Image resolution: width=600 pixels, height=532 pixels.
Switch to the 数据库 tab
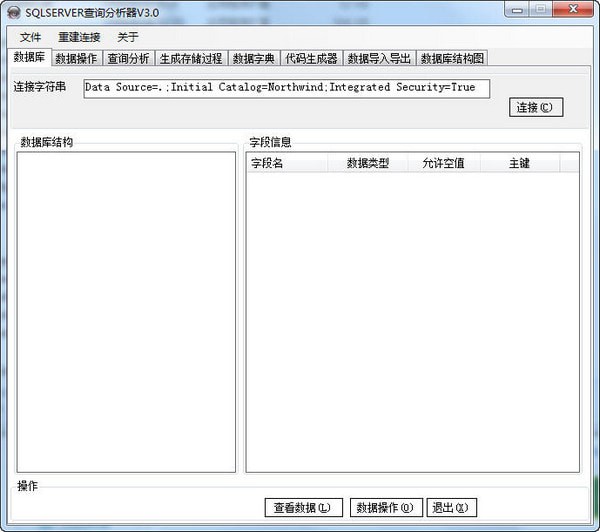click(28, 57)
